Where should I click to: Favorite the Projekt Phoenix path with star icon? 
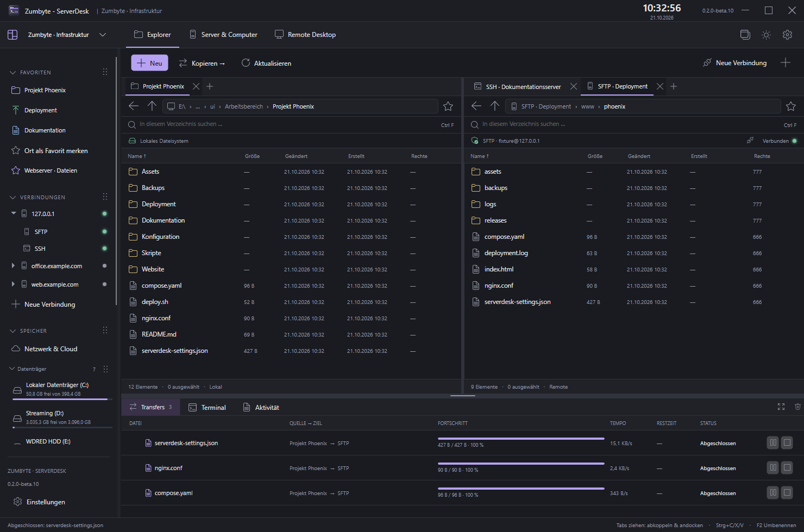pyautogui.click(x=448, y=106)
